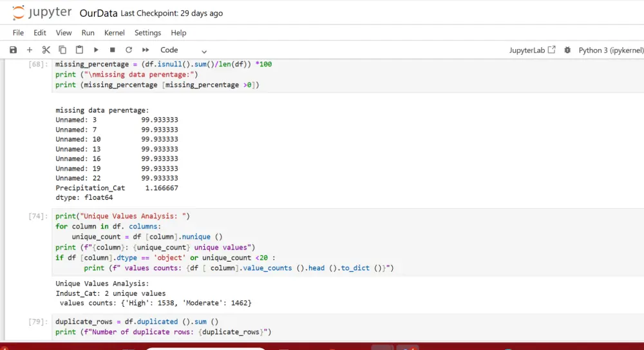Viewport: 644px width, 350px height.
Task: Restart kernel and run all cells
Action: 146,50
